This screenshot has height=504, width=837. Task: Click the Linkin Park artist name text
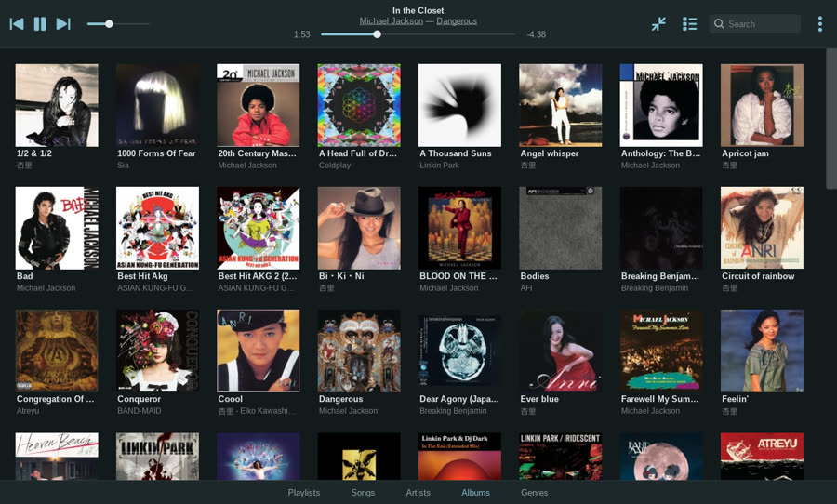point(439,166)
